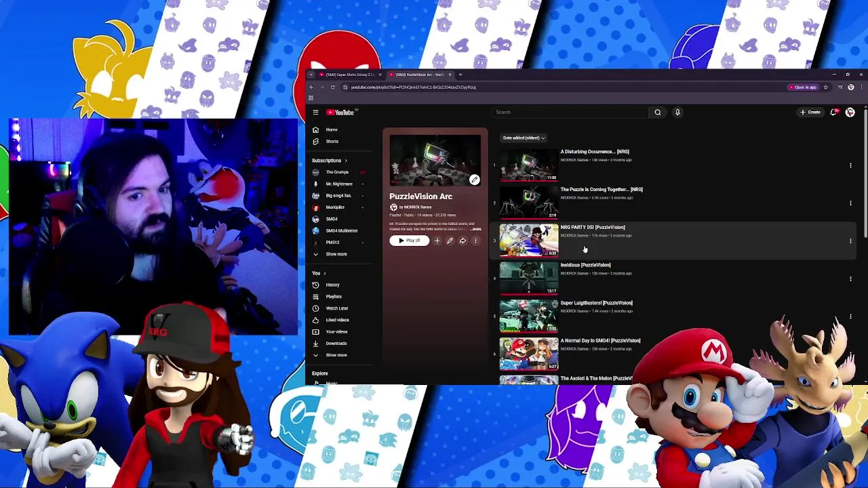Click the Play all button
The width and height of the screenshot is (868, 488).
(x=410, y=241)
